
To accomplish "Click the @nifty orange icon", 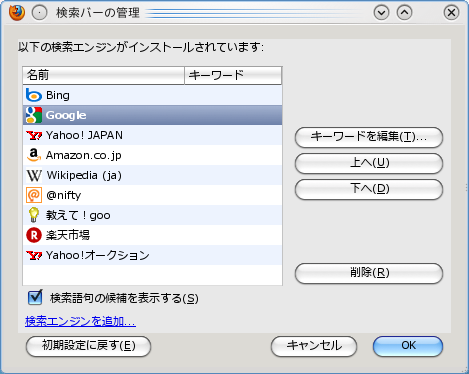I will point(34,195).
